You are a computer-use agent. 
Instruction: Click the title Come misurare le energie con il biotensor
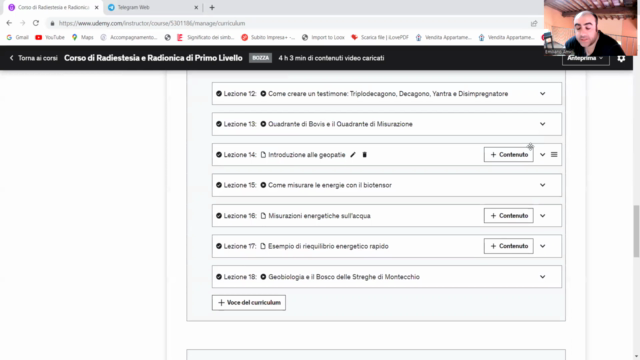330,185
